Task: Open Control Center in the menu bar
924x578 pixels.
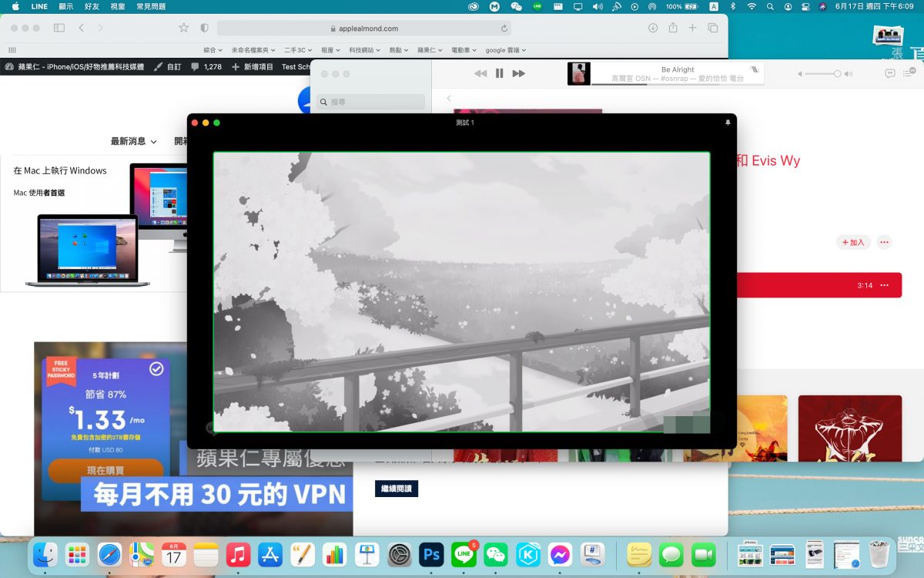Action: [x=805, y=6]
